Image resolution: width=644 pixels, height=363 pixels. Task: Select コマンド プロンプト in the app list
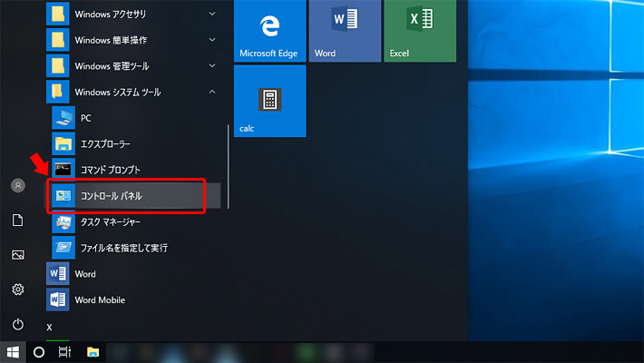[x=127, y=170]
